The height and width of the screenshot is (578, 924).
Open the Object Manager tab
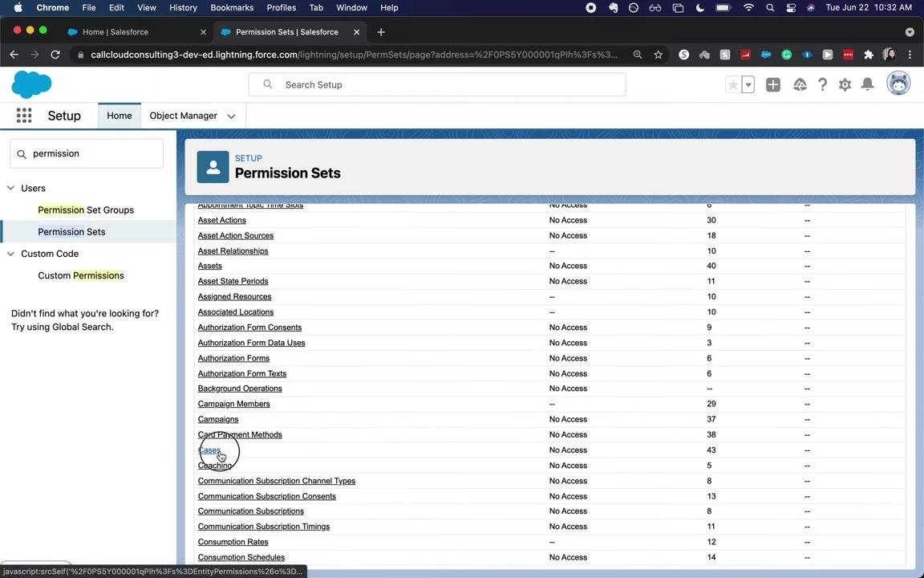coord(183,116)
